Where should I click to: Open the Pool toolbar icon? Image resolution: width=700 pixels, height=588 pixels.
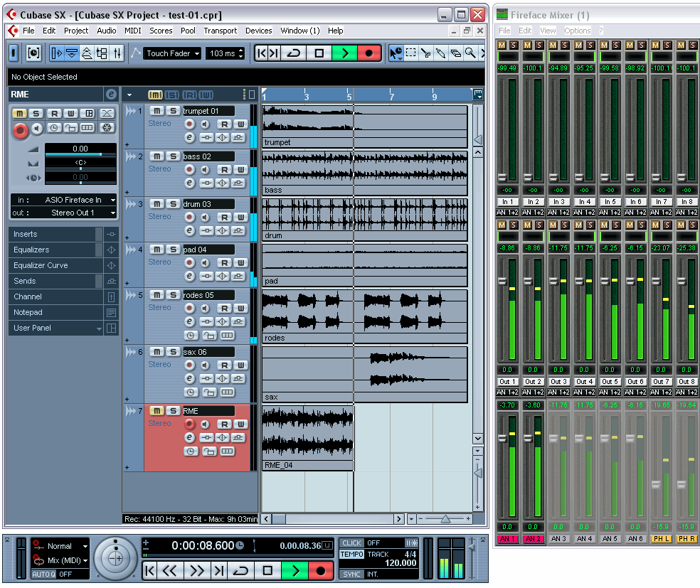pyautogui.click(x=102, y=53)
